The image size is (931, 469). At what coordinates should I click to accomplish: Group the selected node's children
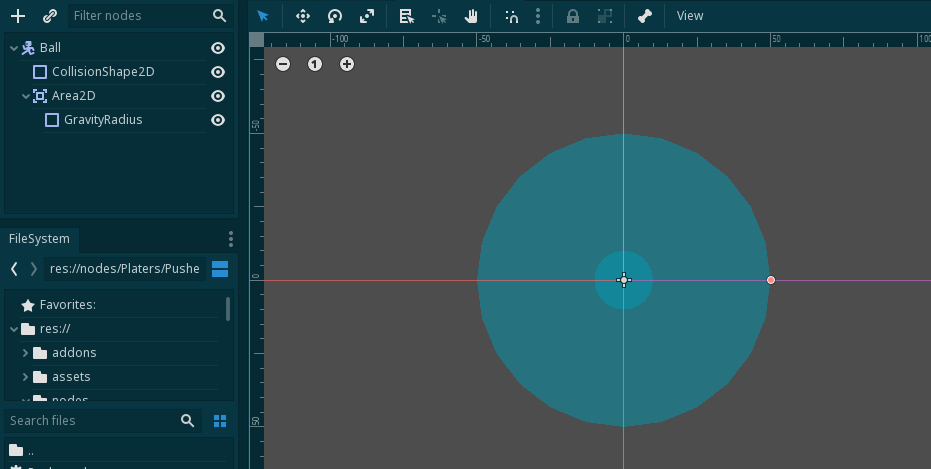pos(604,16)
